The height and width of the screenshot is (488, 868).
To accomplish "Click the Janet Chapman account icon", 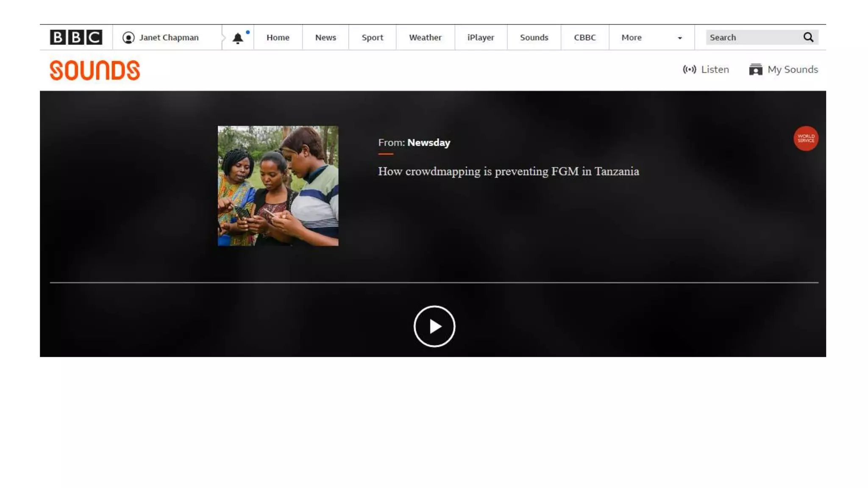I will 128,38.
